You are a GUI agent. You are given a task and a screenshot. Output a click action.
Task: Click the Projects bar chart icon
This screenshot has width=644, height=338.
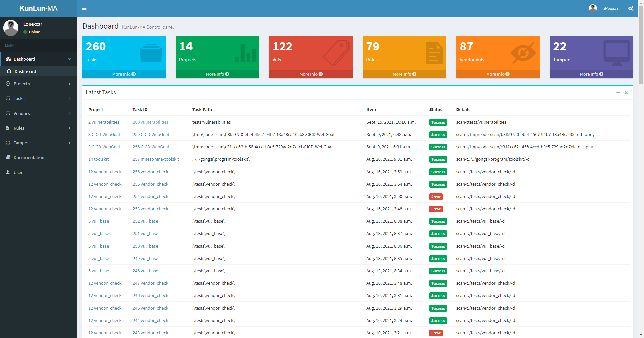pos(245,53)
